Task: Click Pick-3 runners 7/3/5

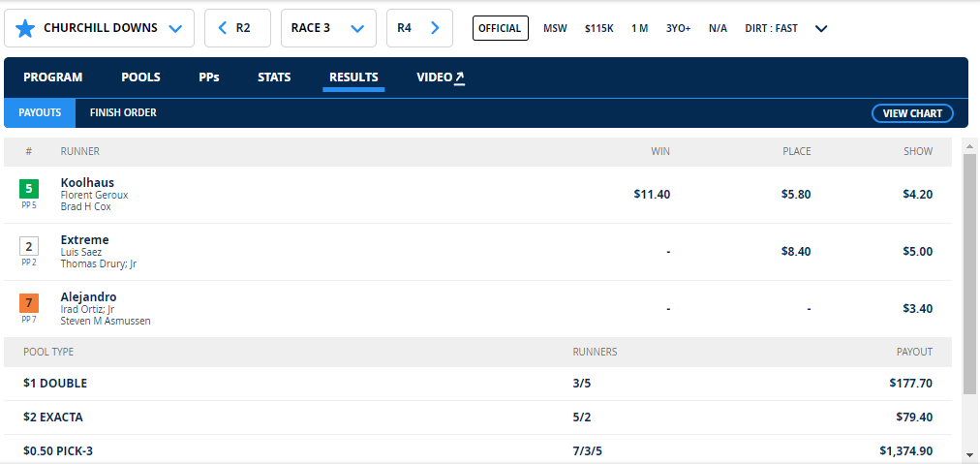Action: click(588, 450)
